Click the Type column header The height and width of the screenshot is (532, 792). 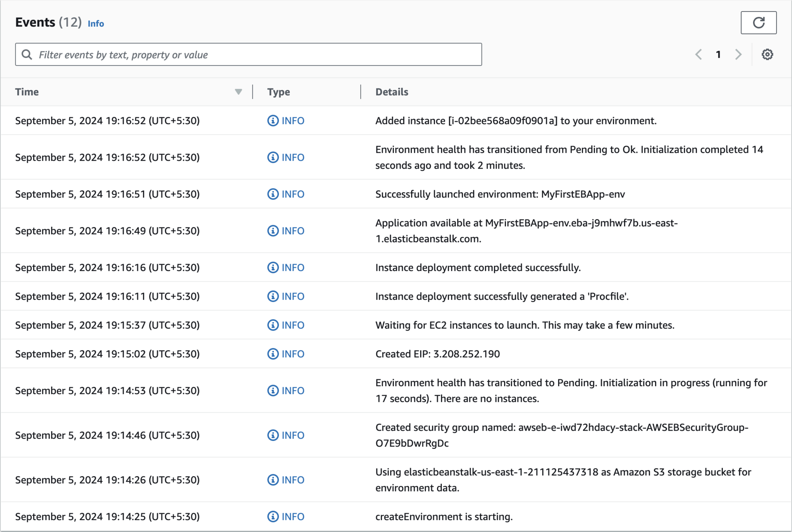[278, 92]
